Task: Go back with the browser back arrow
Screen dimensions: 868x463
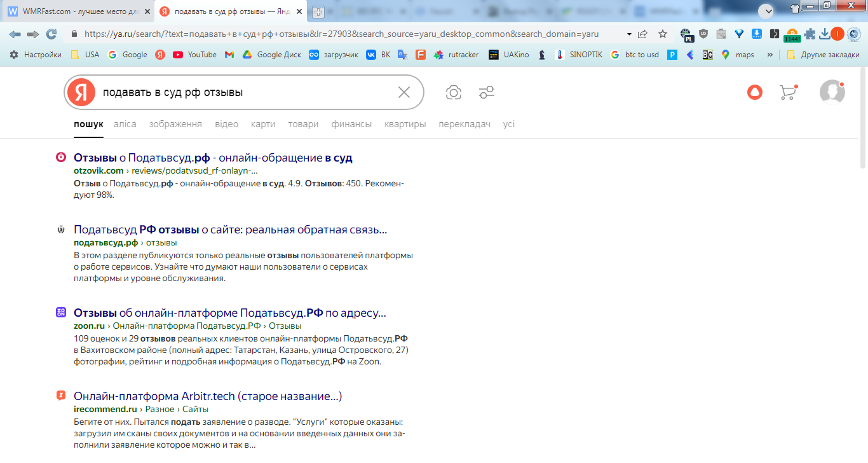Action: (15, 34)
